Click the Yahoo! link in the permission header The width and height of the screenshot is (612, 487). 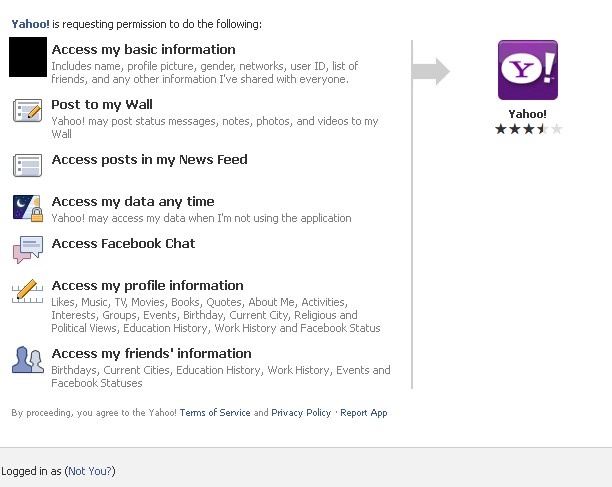[30, 24]
